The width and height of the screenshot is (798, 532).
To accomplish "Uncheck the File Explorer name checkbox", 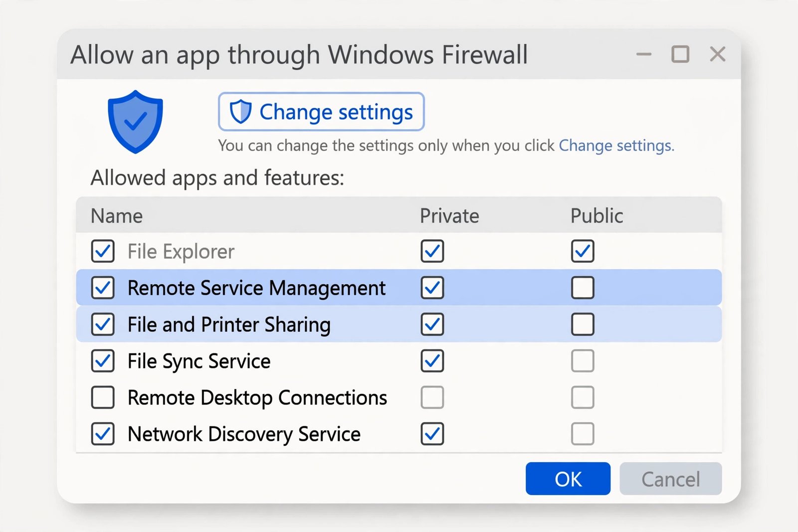I will click(103, 251).
